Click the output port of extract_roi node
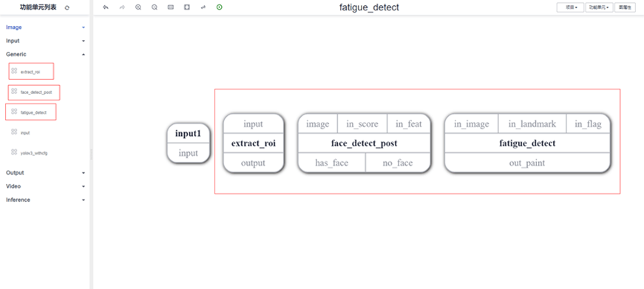644x289 pixels. tap(253, 163)
